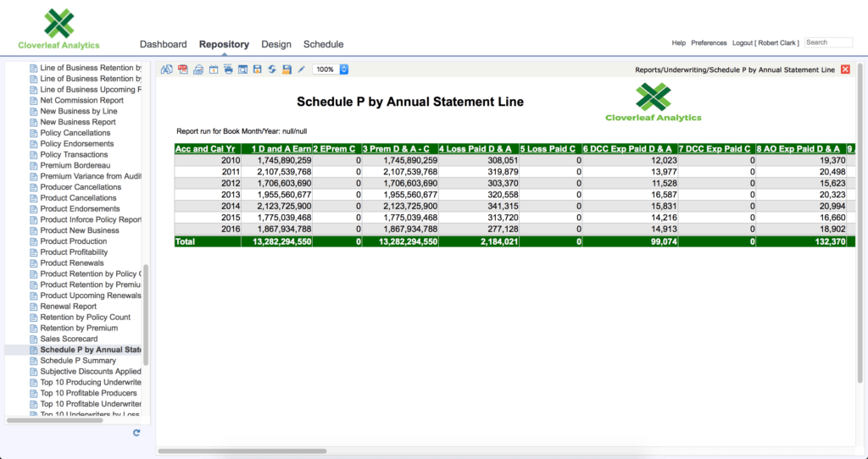This screenshot has height=459, width=868.
Task: Select Policy Transactions report
Action: pos(75,154)
